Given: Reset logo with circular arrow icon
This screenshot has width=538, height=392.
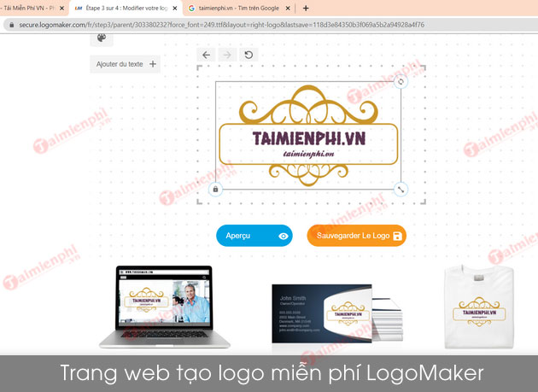Looking at the screenshot, I should pos(249,55).
